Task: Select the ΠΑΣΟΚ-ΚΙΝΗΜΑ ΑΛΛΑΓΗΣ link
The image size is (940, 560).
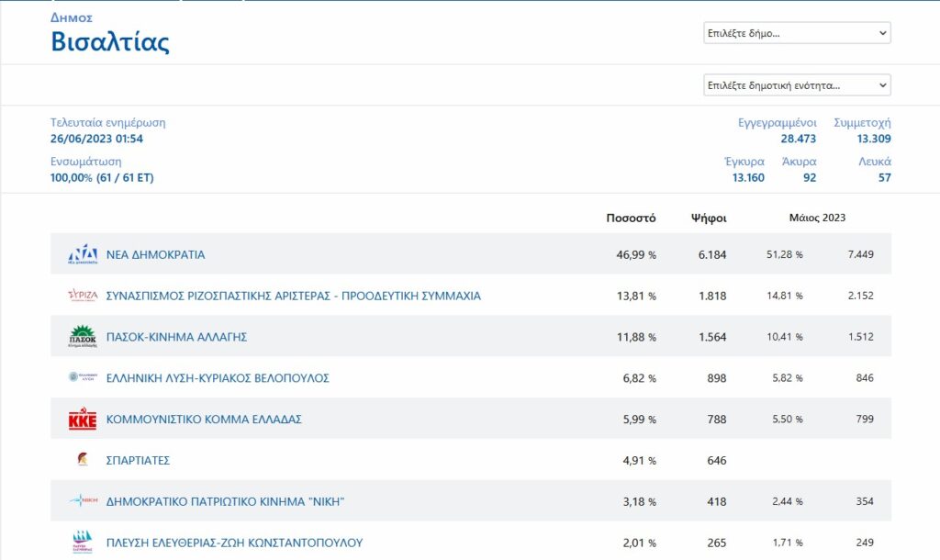Action: tap(176, 337)
